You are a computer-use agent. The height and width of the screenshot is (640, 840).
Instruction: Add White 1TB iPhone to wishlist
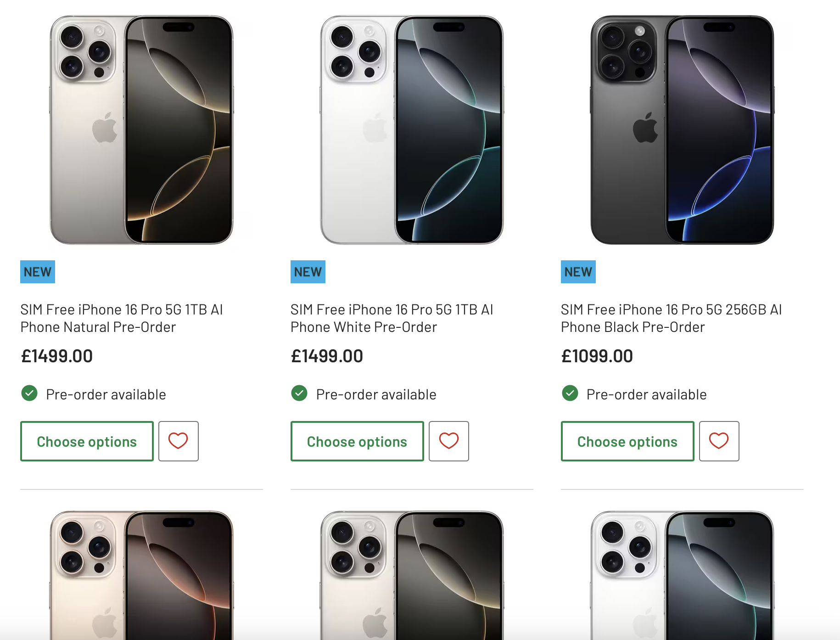click(x=448, y=441)
